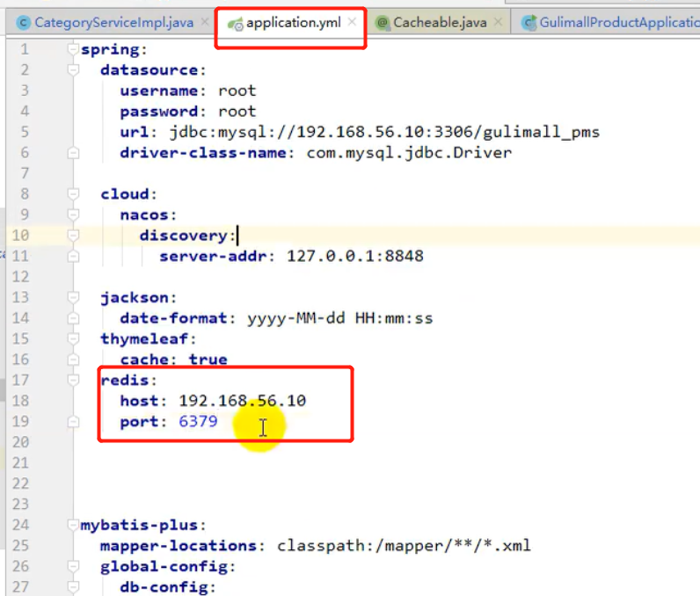Click line number 12 in the gutter
700x596 pixels.
[20, 277]
